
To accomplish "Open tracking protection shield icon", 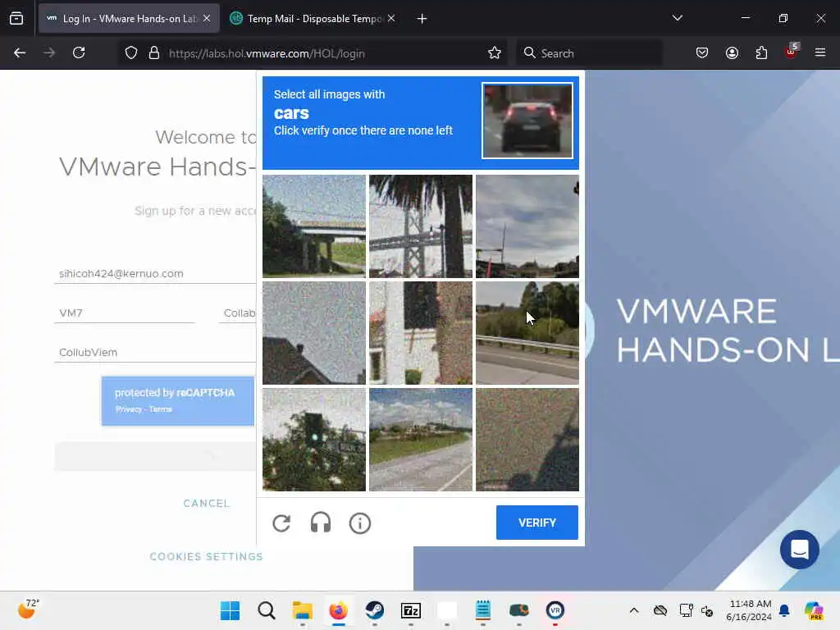I will pos(131,53).
